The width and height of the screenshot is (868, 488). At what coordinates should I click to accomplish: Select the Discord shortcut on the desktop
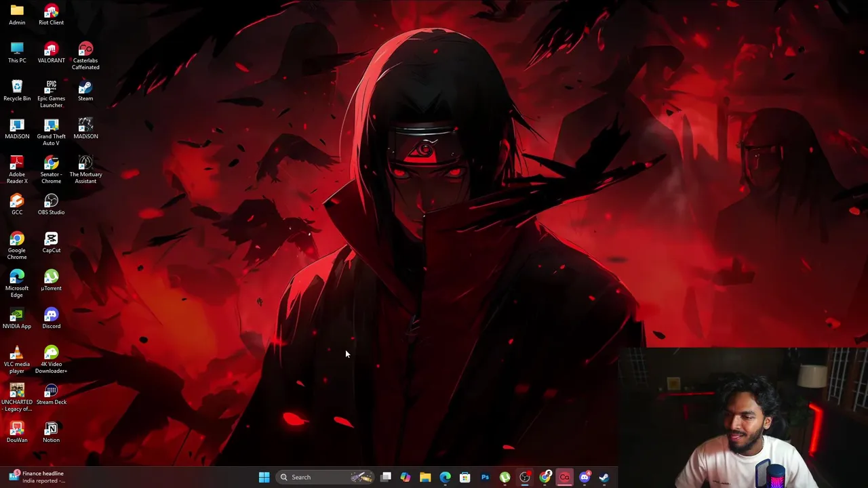51,318
